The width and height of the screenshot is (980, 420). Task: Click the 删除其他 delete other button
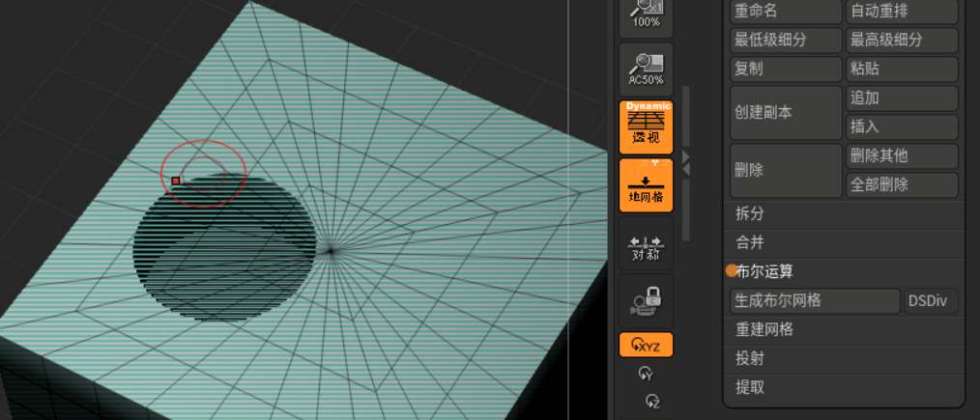point(902,156)
